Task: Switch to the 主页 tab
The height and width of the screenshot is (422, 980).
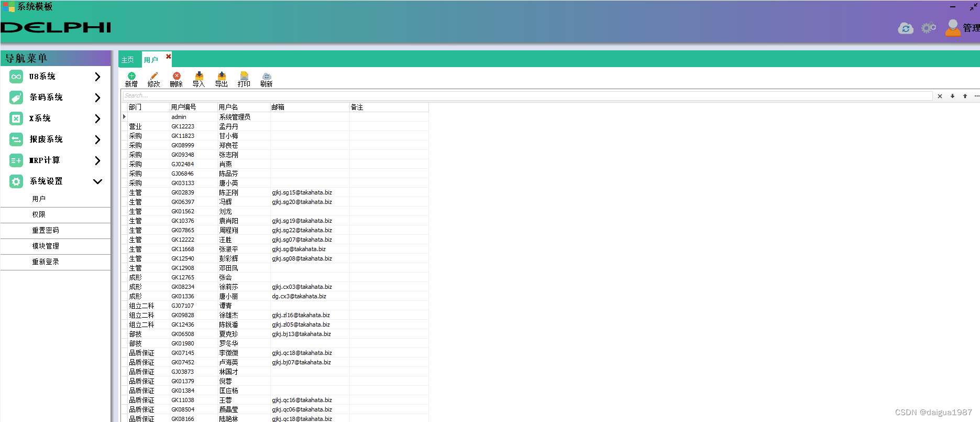Action: coord(128,60)
